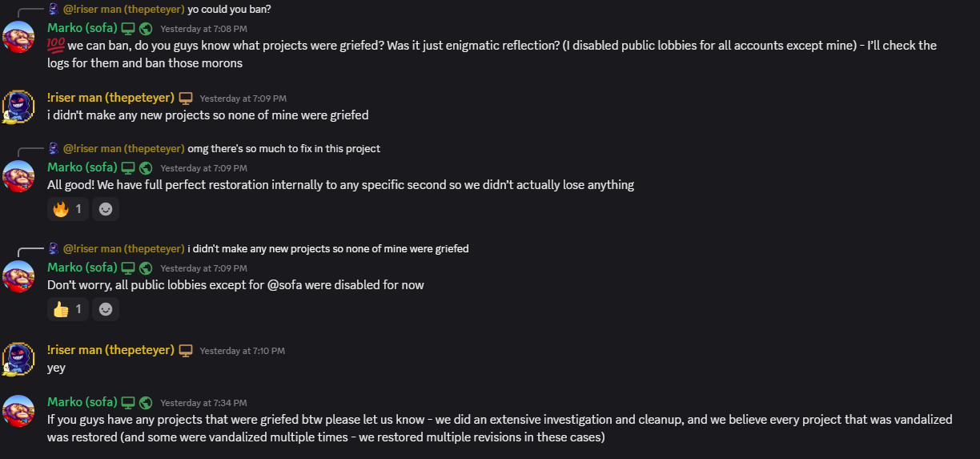Open reply preview 'none of mine were griefed'
This screenshot has height=459, width=980.
327,248
